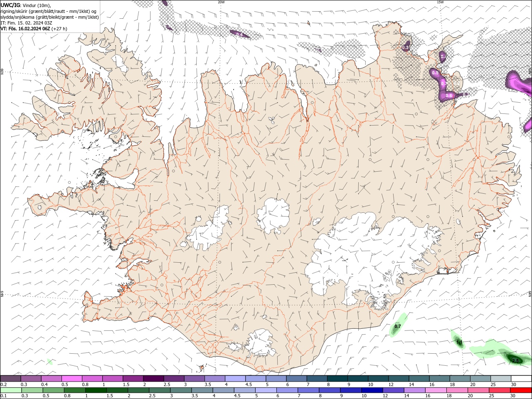Click the violet 14 swatch in the lower legend
This screenshot has height=399, width=532.
[x=414, y=390]
